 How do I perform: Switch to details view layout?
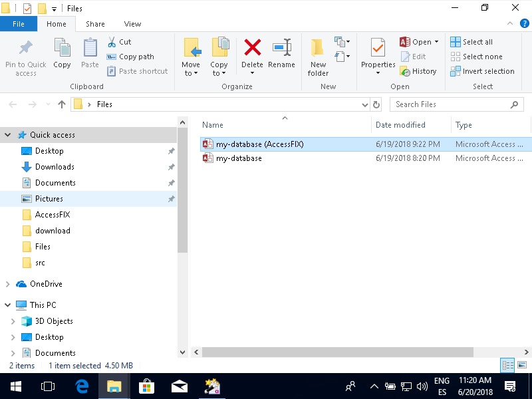[x=508, y=365]
